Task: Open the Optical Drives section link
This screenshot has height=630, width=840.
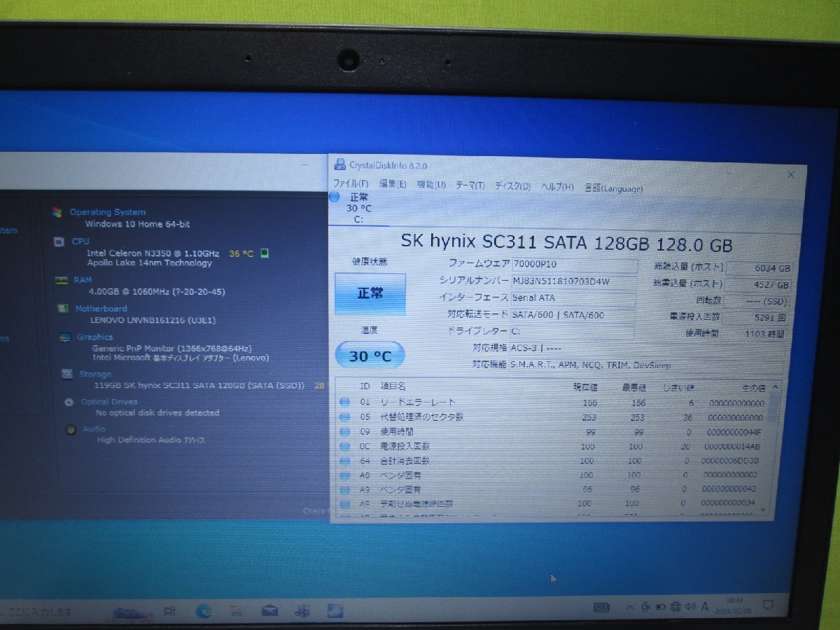Action: (109, 402)
